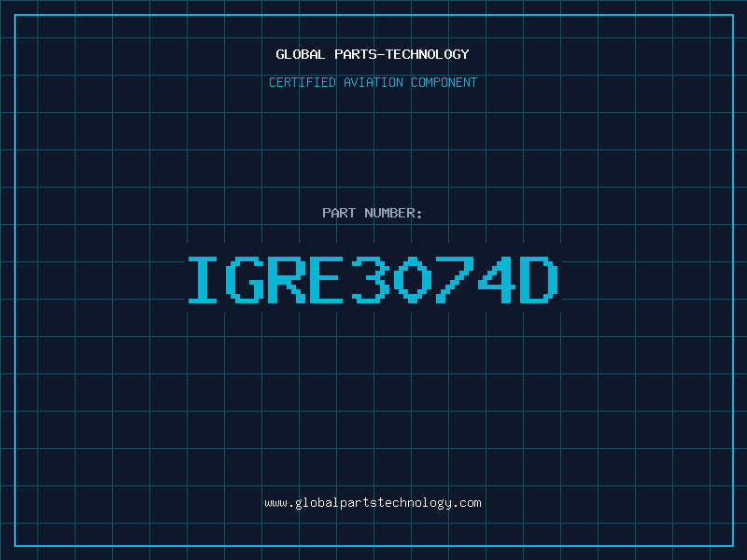Select the part number IGRE3074D
The image size is (747, 560).
tap(373, 280)
